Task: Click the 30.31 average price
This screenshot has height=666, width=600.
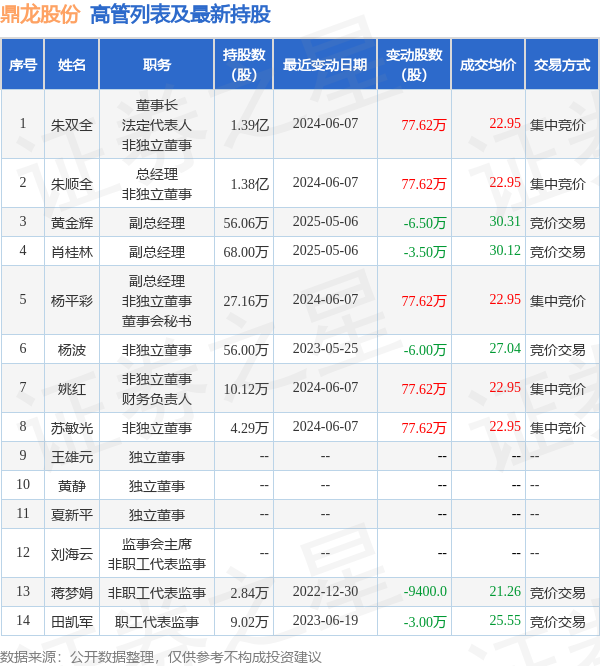Action: [505, 221]
